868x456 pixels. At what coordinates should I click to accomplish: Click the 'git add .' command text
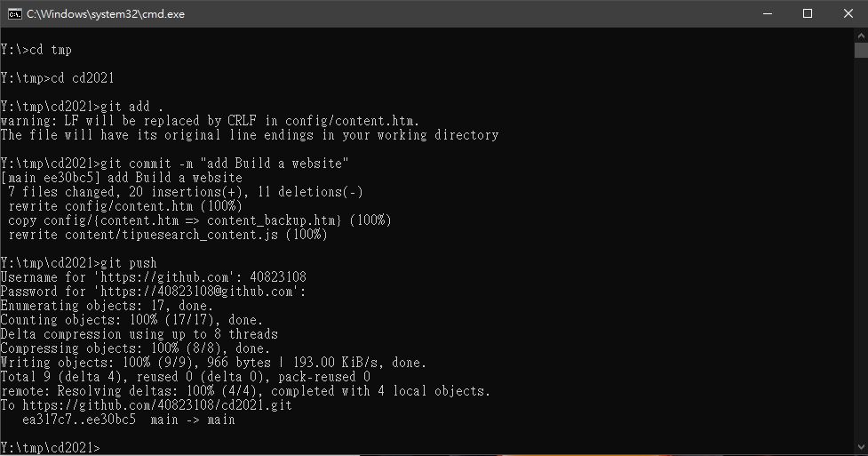pyautogui.click(x=131, y=107)
